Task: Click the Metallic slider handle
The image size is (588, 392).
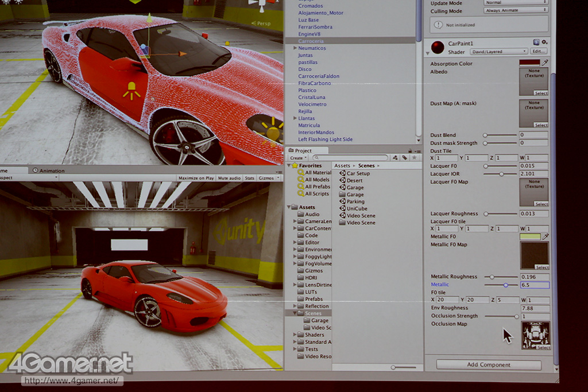Action: (505, 285)
